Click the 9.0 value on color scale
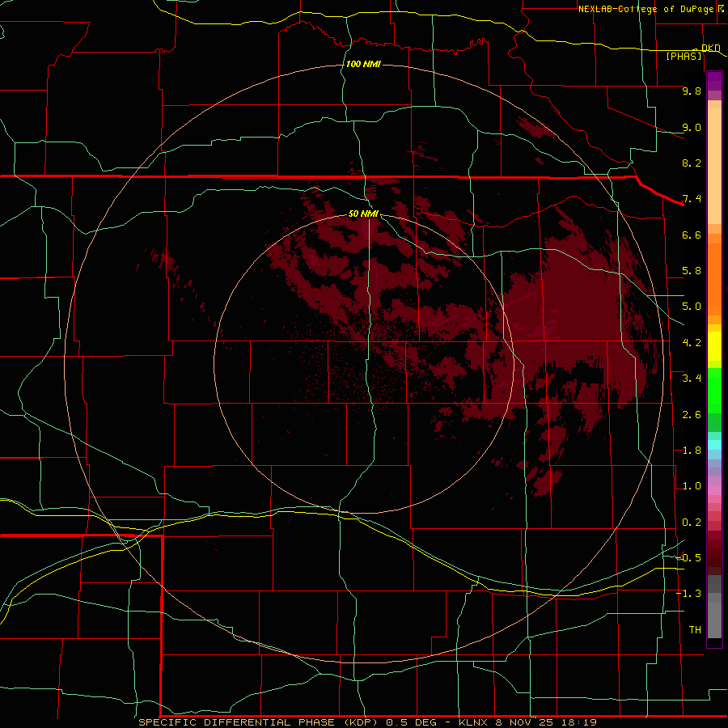This screenshot has width=728, height=728. 692,127
